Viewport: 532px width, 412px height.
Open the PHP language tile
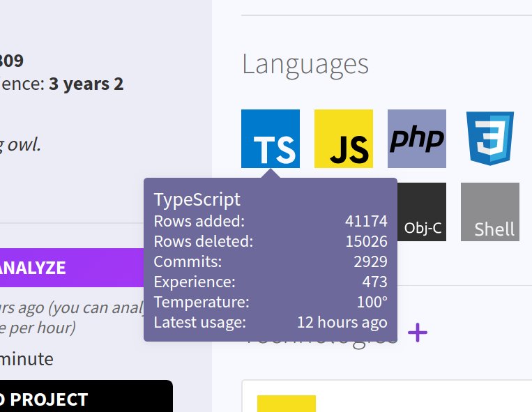coord(417,138)
